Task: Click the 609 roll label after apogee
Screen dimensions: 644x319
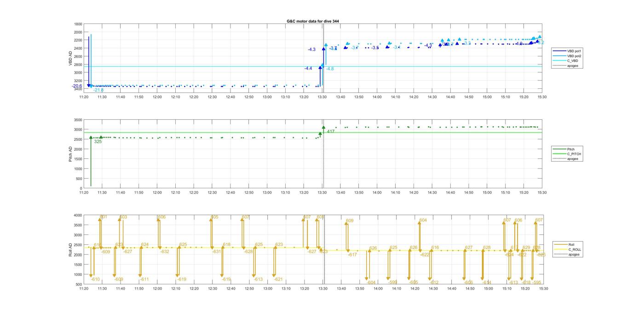Action: [350, 221]
